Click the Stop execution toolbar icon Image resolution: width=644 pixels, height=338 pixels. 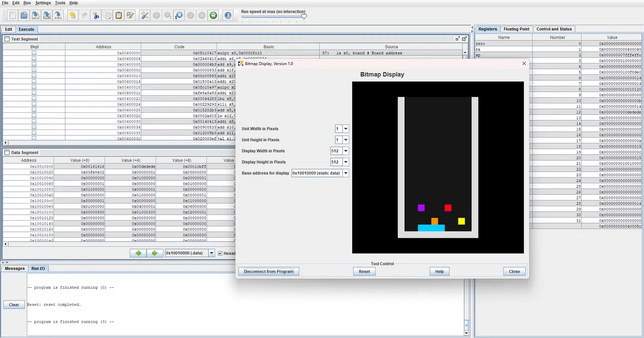pyautogui.click(x=202, y=16)
